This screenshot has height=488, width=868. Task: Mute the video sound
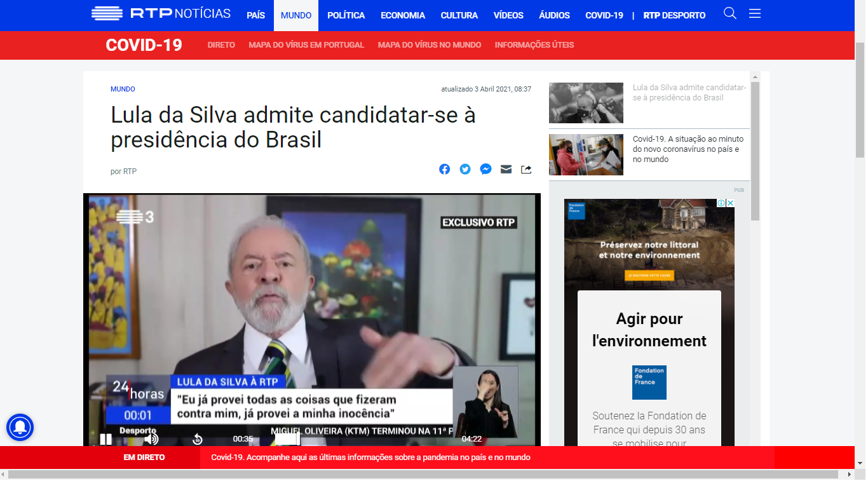(151, 439)
